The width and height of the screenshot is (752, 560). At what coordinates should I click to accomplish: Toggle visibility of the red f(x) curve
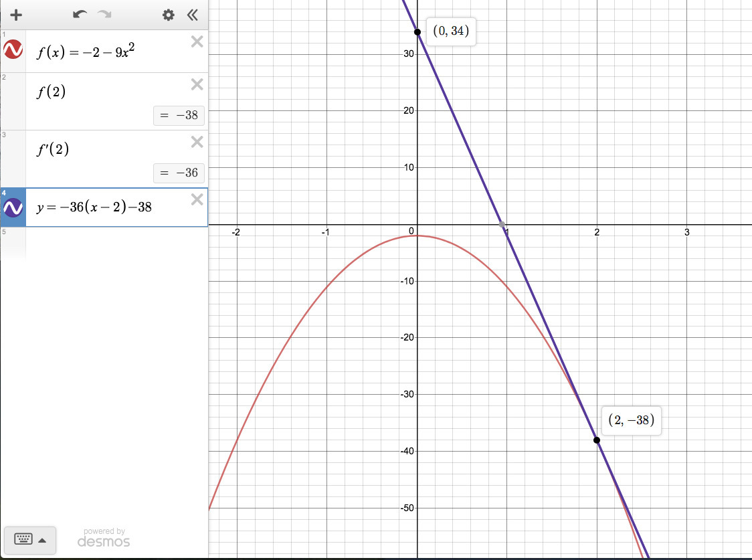13,50
